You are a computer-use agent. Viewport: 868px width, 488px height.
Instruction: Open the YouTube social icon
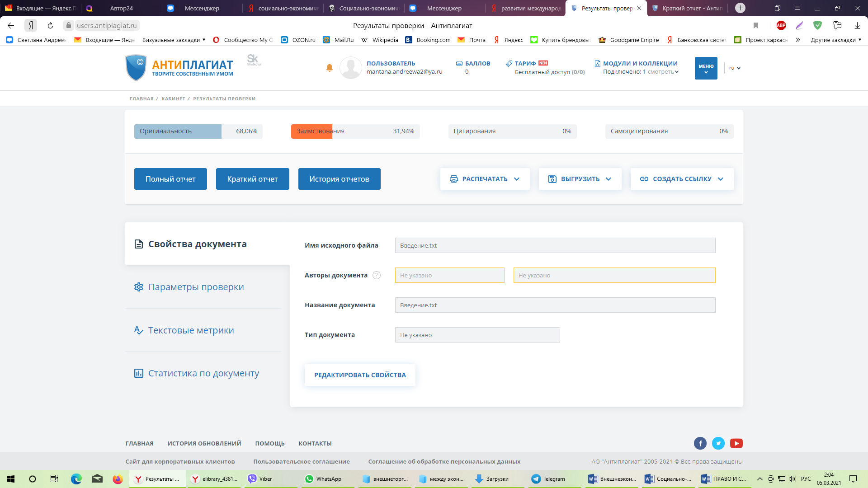(x=736, y=443)
